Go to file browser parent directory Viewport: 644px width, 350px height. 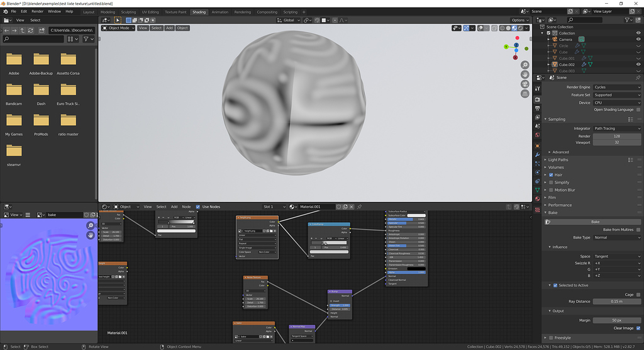tap(23, 30)
